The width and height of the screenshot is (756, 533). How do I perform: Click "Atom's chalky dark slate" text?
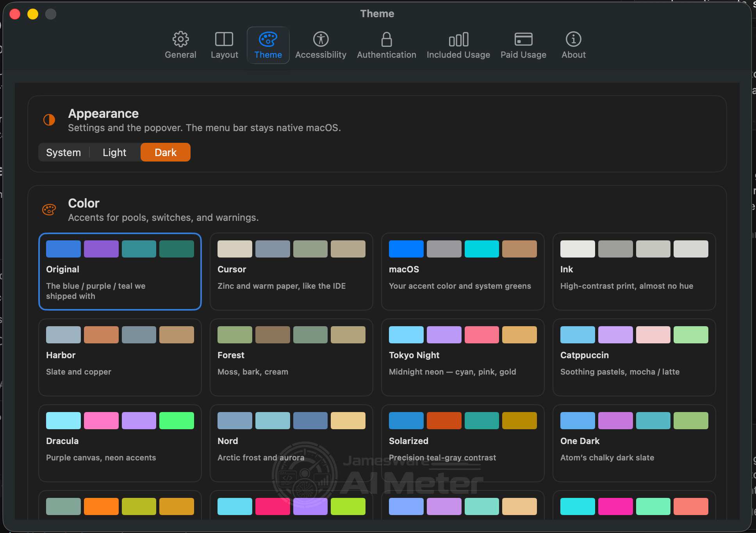[x=607, y=458]
